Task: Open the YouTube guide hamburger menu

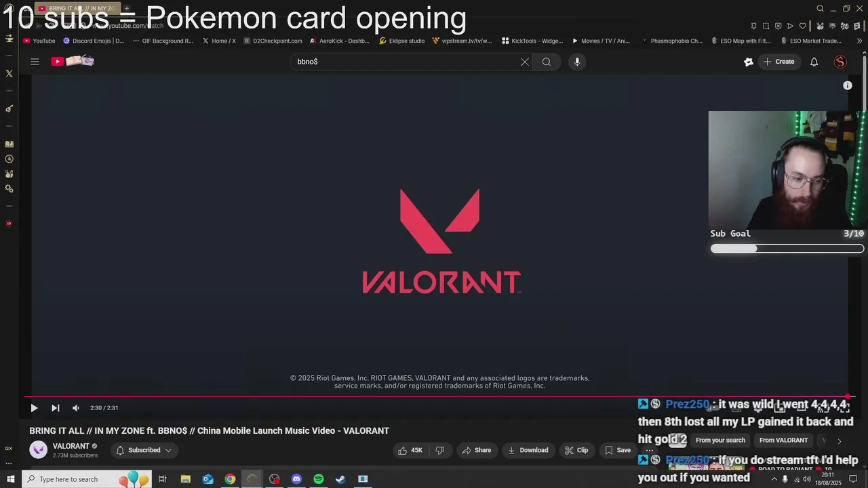Action: pyautogui.click(x=35, y=62)
